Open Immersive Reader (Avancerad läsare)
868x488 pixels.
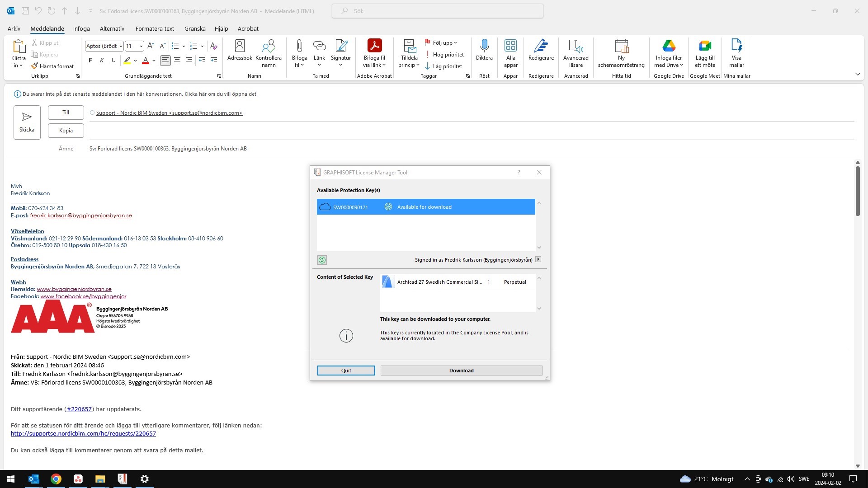coord(576,46)
